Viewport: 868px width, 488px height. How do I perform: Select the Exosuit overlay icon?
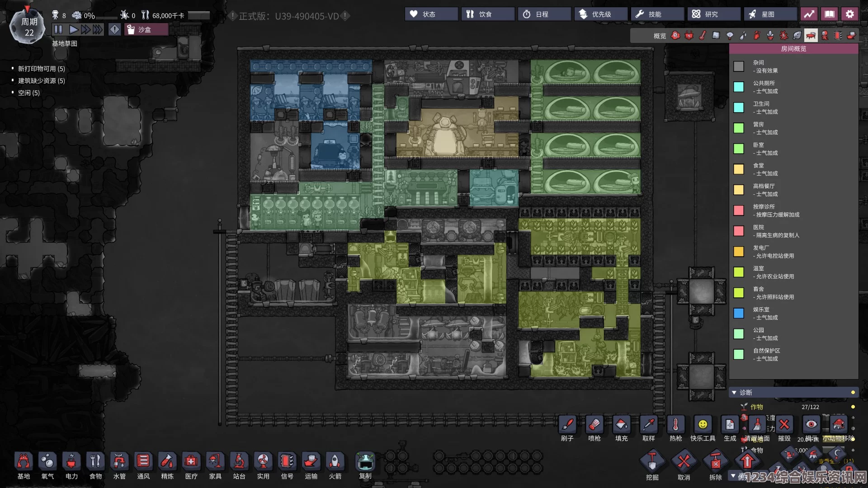(825, 36)
